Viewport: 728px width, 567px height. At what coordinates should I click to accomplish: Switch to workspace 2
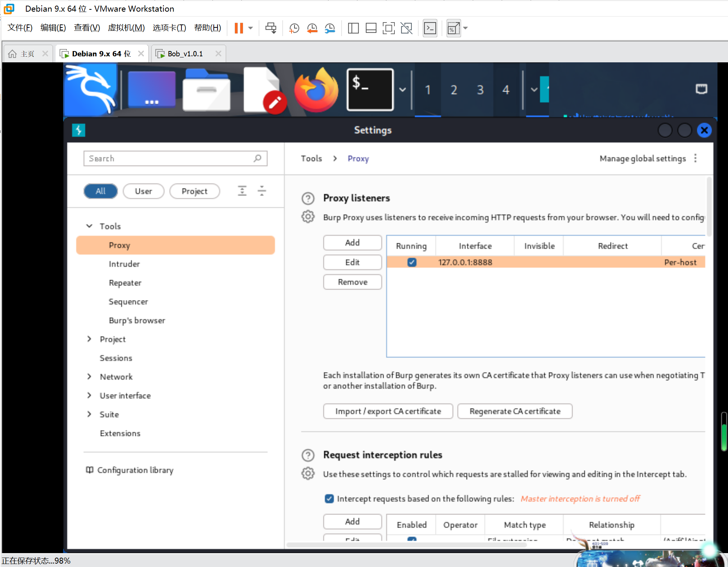454,90
